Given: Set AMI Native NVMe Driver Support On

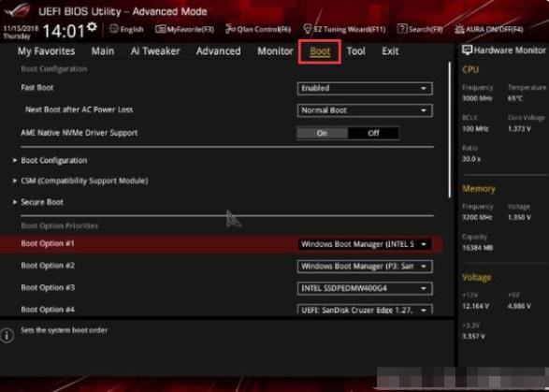Looking at the screenshot, I should tap(322, 133).
